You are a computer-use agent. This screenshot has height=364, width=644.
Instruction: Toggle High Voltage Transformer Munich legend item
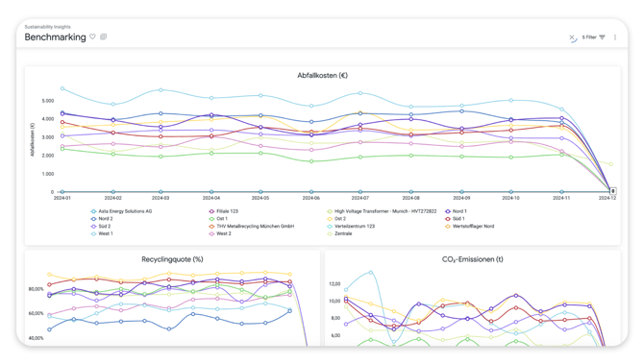(382, 211)
